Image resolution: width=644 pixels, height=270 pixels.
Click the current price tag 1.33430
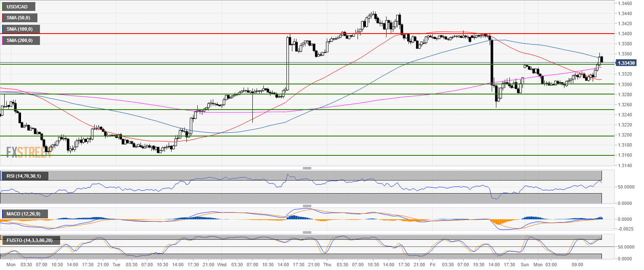click(x=626, y=63)
